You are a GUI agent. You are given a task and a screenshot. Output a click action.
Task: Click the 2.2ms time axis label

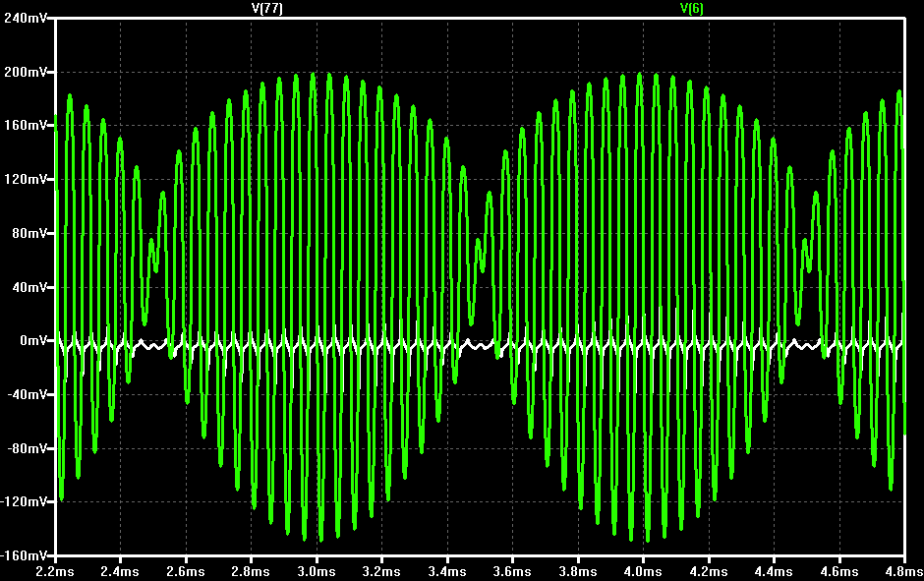point(55,571)
